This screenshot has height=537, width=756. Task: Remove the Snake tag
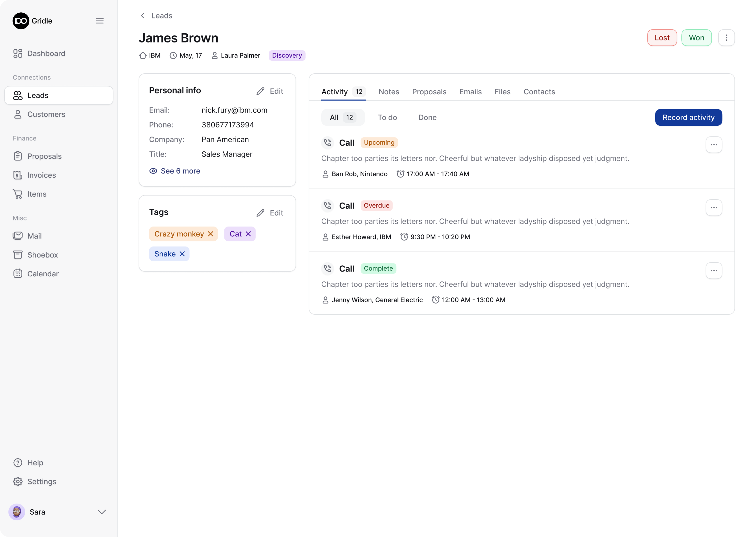point(182,254)
